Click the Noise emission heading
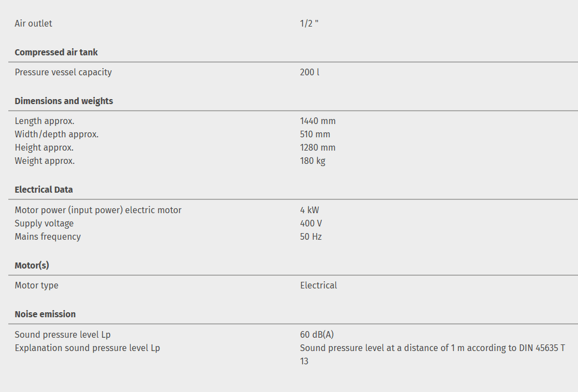Viewport: 578px width, 392px height. pos(45,314)
